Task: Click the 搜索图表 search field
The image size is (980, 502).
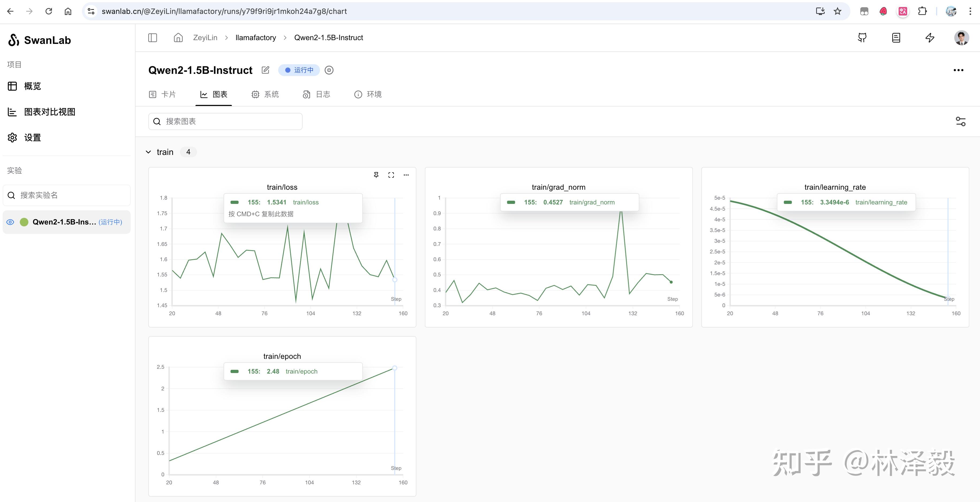Action: click(x=225, y=121)
